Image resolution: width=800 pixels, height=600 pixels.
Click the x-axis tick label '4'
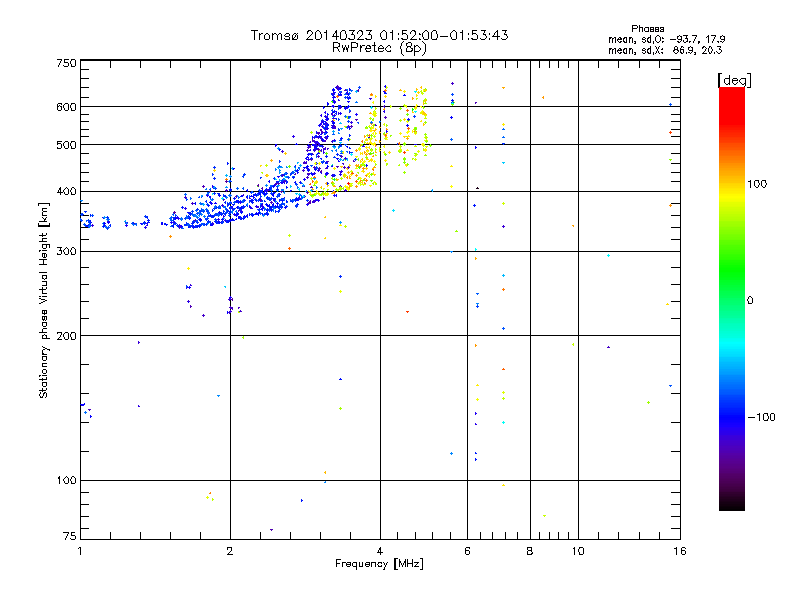pyautogui.click(x=380, y=551)
